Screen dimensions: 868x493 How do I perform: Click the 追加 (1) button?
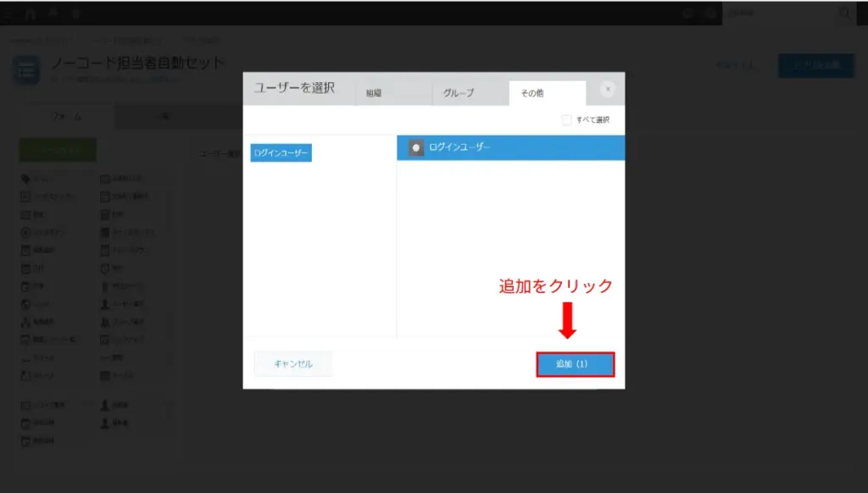575,363
